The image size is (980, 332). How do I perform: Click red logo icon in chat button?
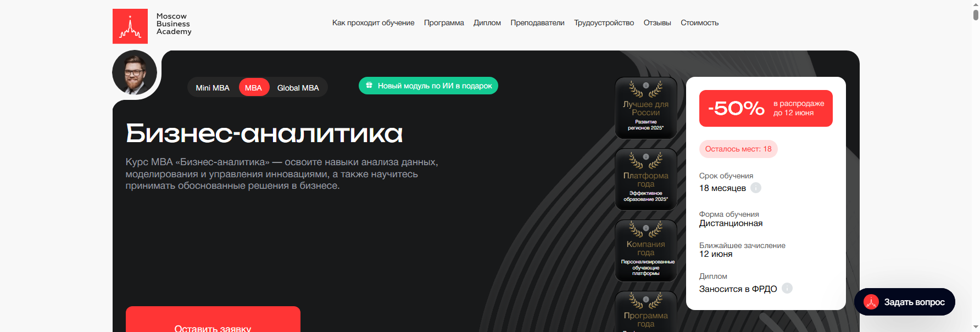871,302
